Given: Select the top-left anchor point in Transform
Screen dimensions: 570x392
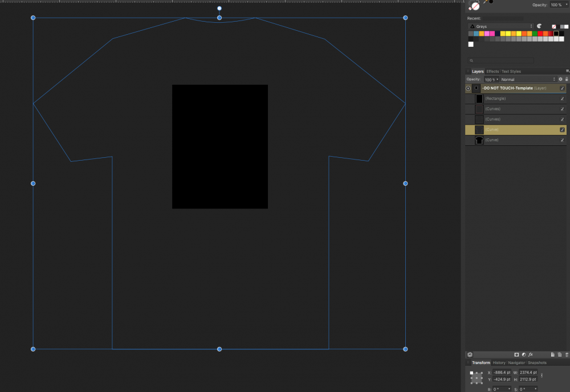Looking at the screenshot, I should 471,373.
